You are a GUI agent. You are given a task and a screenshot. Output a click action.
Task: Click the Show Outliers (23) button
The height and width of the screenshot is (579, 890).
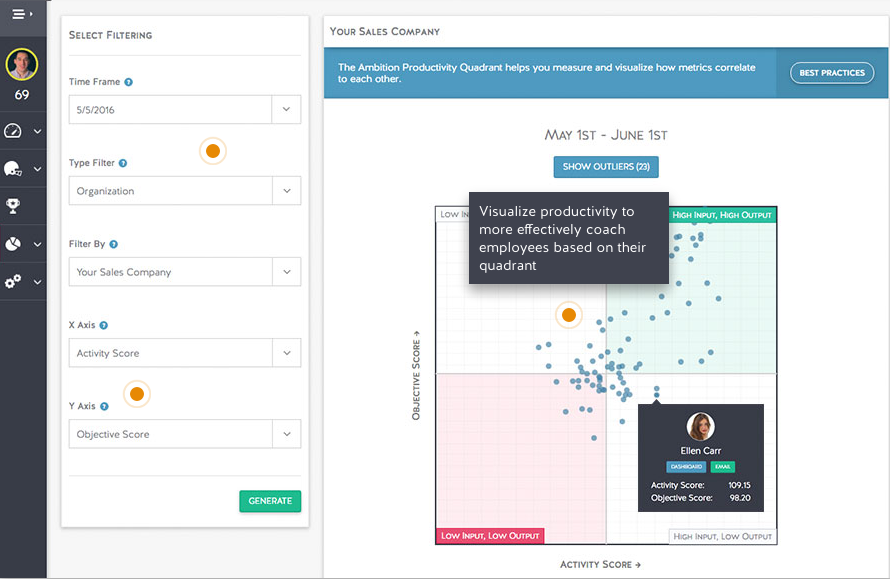(606, 167)
